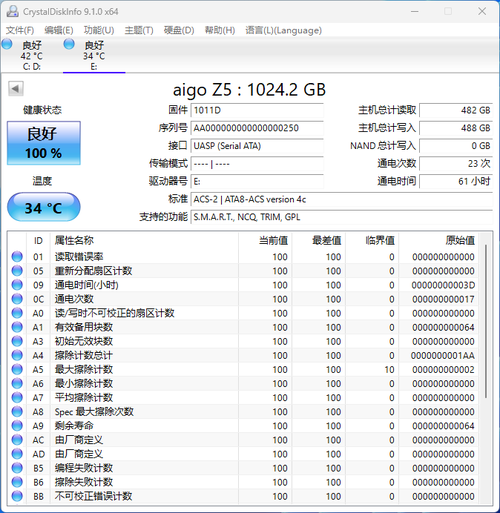This screenshot has height=513, width=500.
Task: Open the 主题(T) menu
Action: point(139,31)
